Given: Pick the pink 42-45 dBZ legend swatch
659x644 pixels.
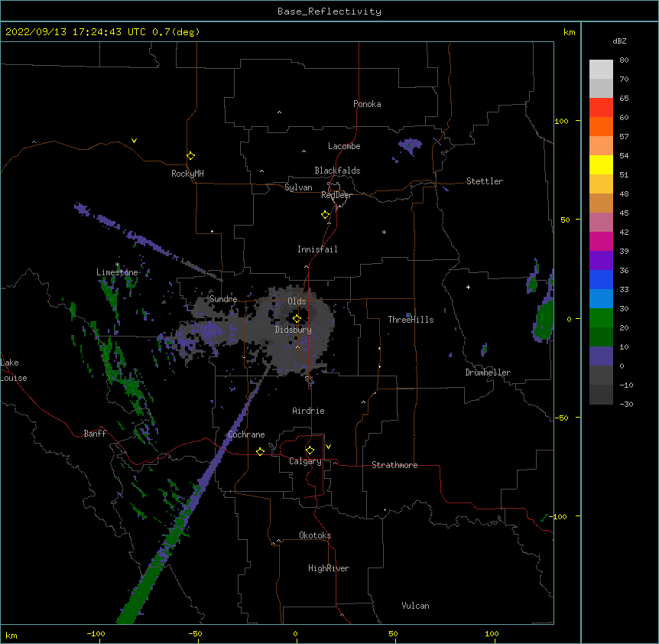Looking at the screenshot, I should [x=601, y=223].
